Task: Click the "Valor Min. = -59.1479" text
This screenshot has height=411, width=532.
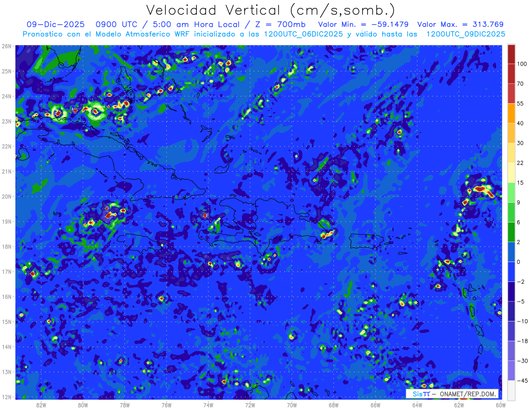Action: 364,24
